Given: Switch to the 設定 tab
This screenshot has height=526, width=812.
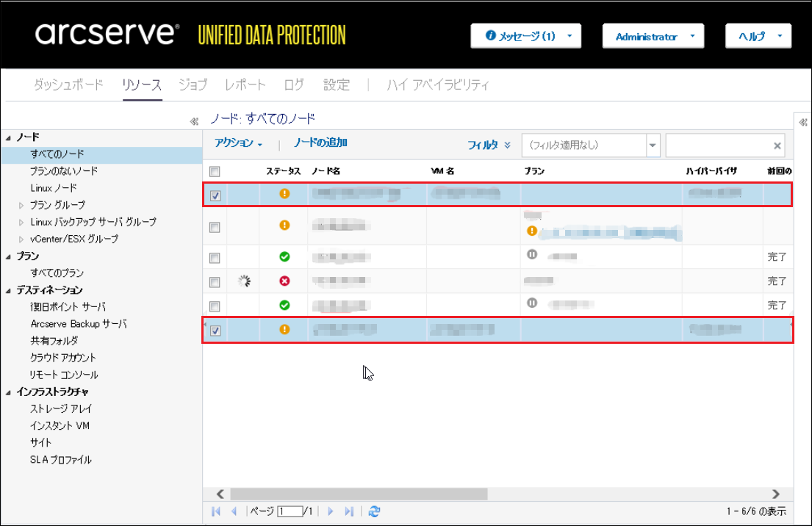Looking at the screenshot, I should click(x=337, y=84).
